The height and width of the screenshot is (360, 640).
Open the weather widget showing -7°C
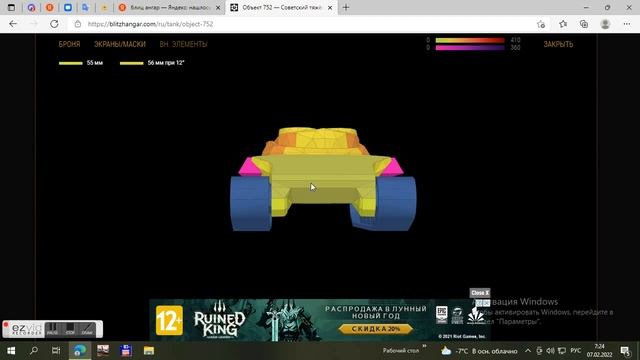pos(480,351)
